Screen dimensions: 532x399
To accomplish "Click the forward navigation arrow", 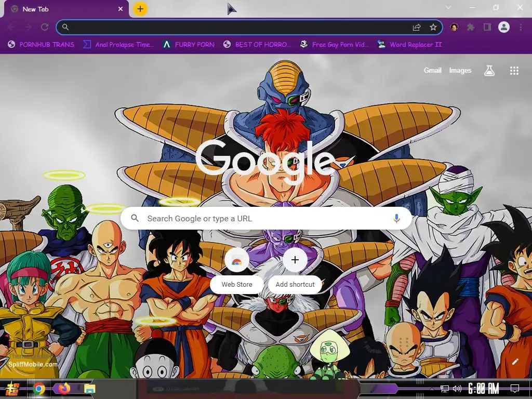I will coord(28,27).
